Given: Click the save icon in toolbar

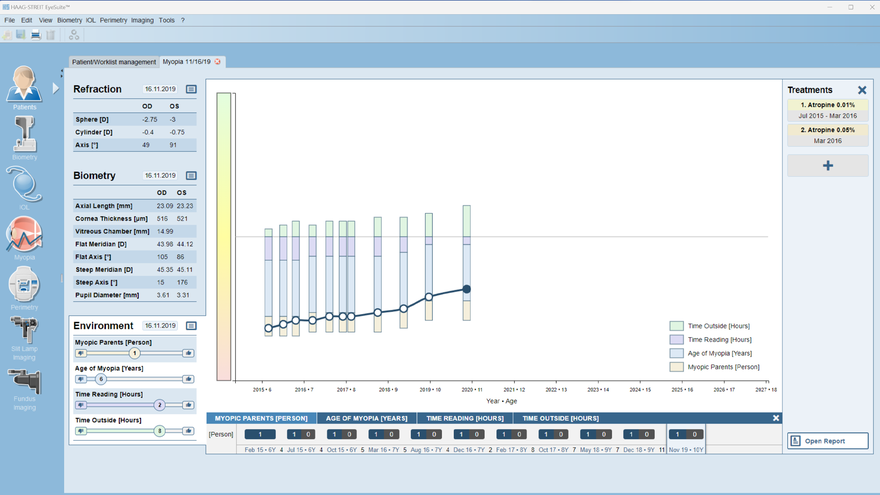Looking at the screenshot, I should coord(21,35).
